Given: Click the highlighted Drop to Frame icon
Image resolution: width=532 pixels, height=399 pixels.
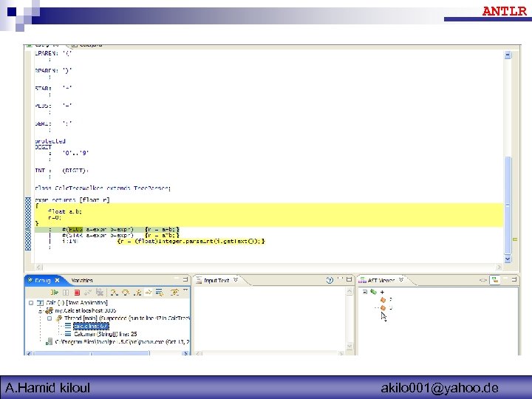Looking at the screenshot, I should (149, 293).
